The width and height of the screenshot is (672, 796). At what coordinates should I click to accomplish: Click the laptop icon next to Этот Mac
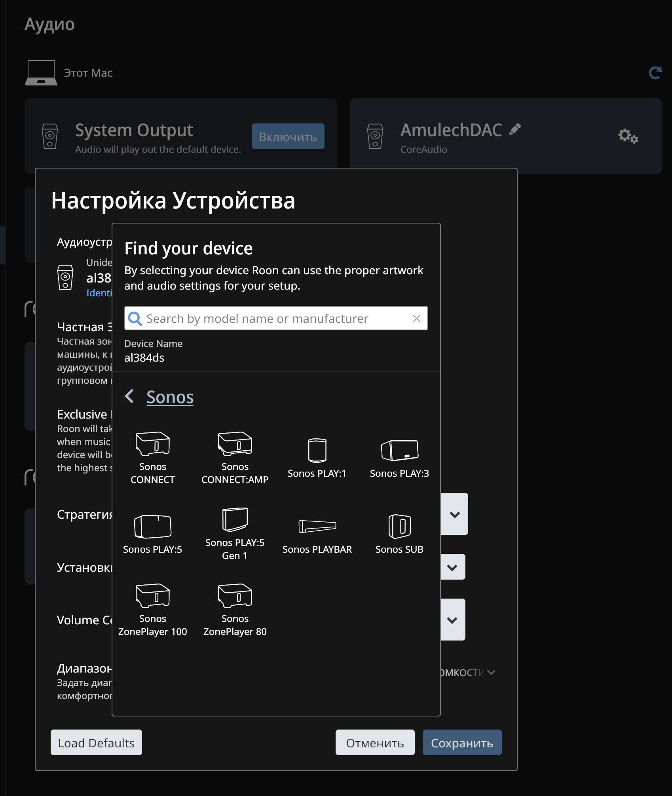pyautogui.click(x=41, y=73)
